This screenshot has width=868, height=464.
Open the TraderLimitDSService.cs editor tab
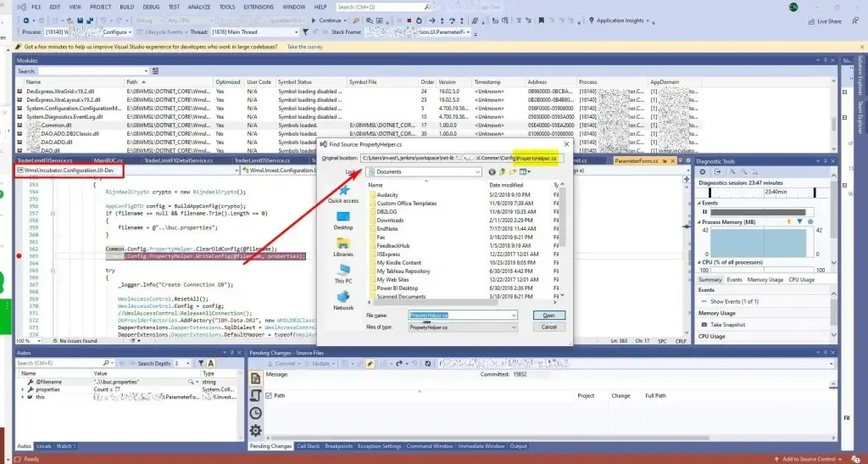pos(263,160)
